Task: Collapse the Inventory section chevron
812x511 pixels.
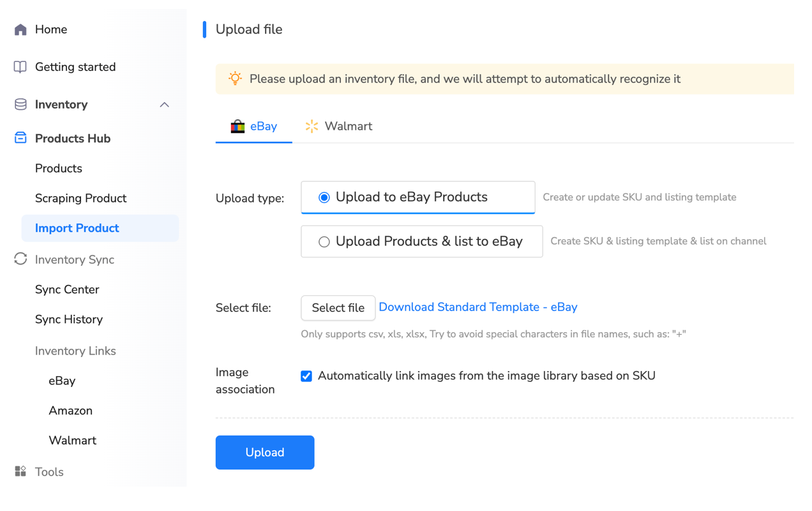Action: point(164,105)
